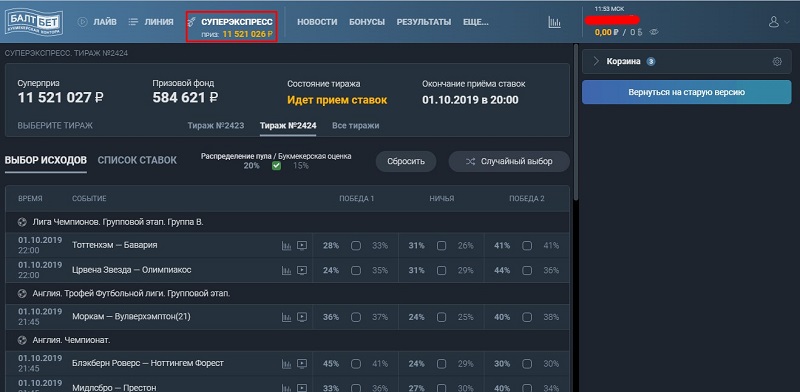Click football icon beside Лига Чемпионов group
This screenshot has width=800, height=392.
click(22, 223)
